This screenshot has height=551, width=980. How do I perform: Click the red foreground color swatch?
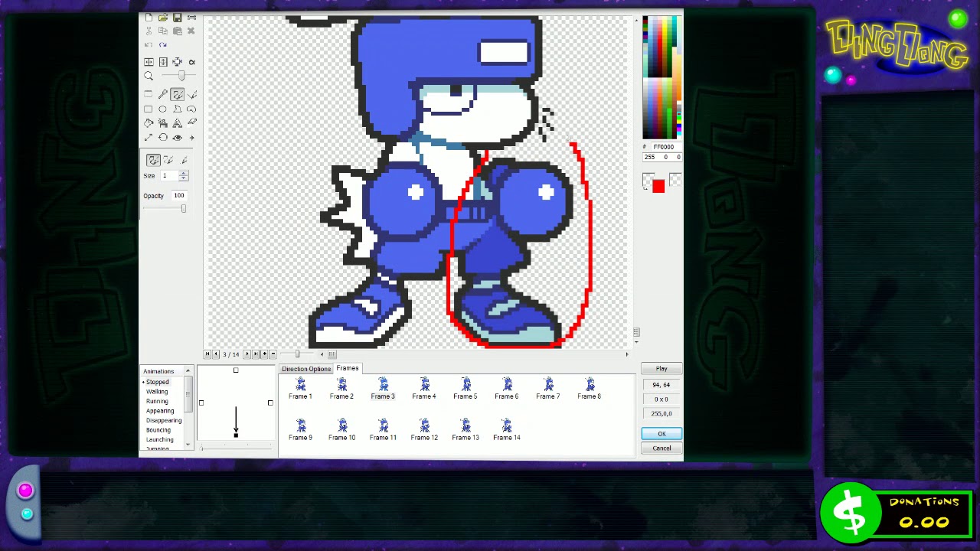pyautogui.click(x=658, y=187)
